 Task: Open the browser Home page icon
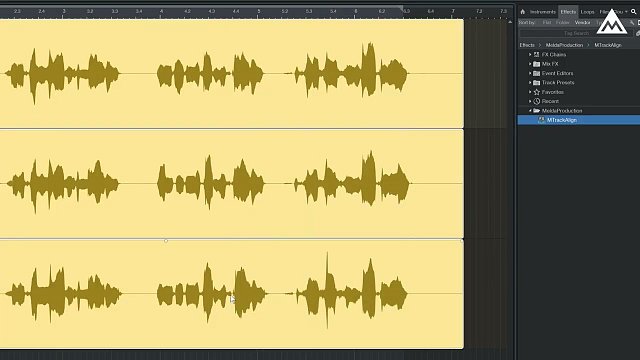[x=522, y=12]
